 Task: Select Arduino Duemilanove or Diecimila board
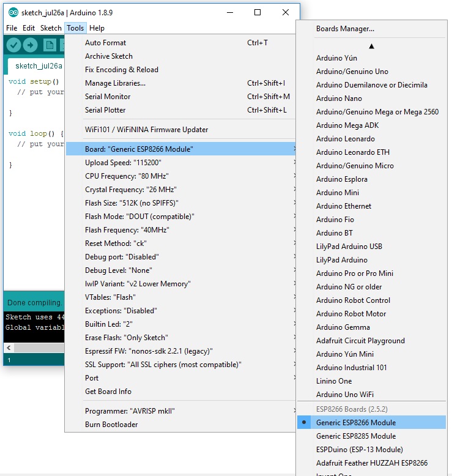(371, 84)
